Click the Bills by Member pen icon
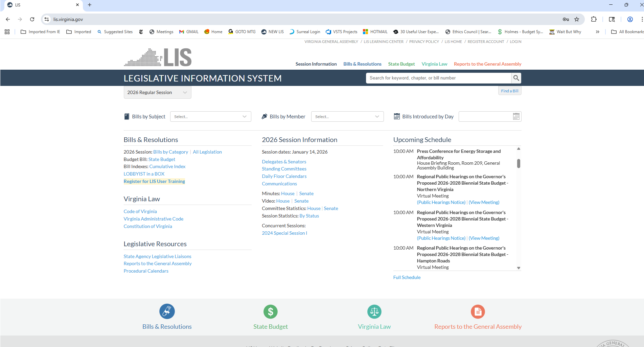 tap(264, 116)
